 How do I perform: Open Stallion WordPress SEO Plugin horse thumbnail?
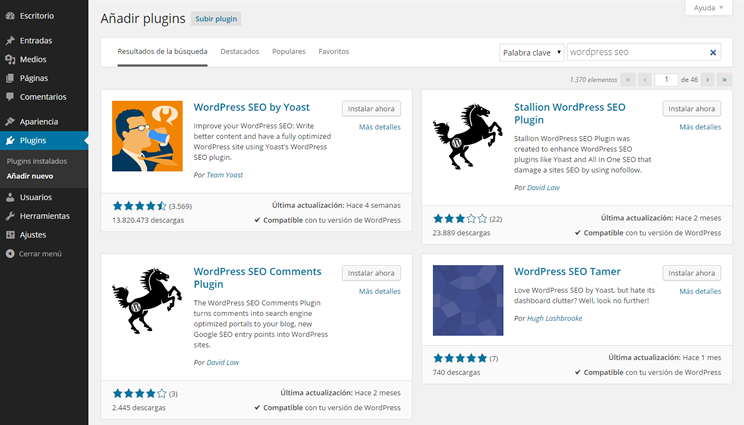pyautogui.click(x=468, y=136)
